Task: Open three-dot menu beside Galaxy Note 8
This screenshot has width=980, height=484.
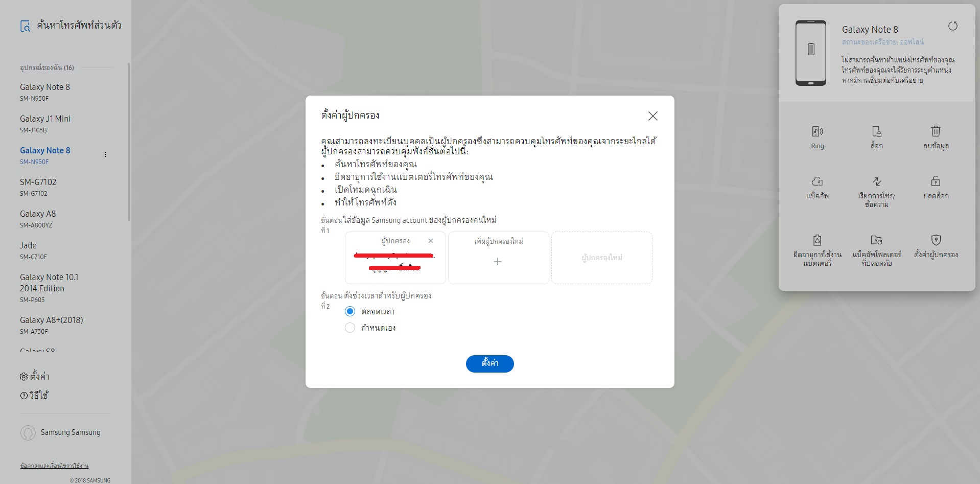Action: tap(105, 154)
